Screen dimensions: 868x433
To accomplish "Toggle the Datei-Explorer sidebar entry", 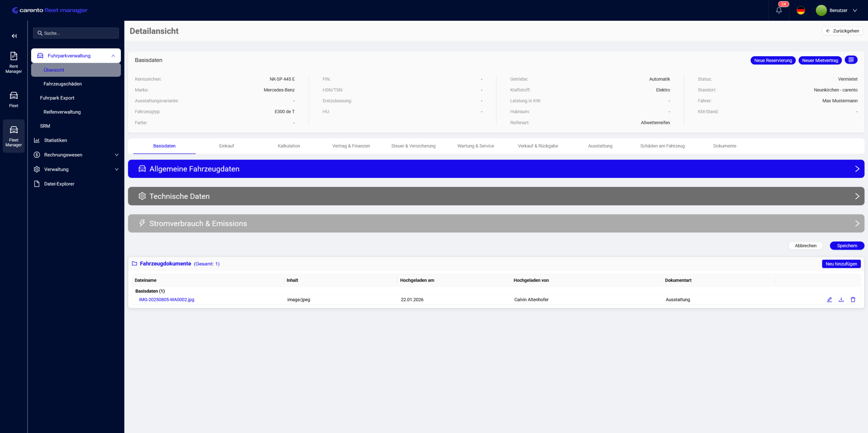I will (59, 184).
